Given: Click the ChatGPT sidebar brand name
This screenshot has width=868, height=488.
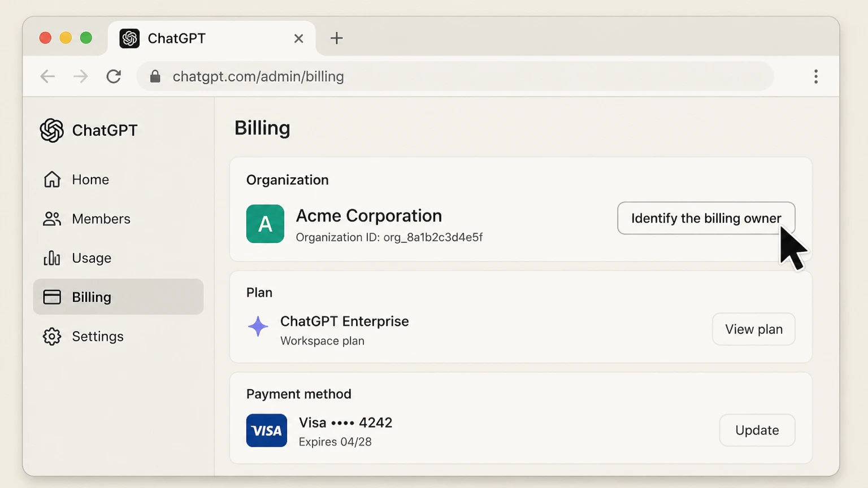Looking at the screenshot, I should pos(105,130).
